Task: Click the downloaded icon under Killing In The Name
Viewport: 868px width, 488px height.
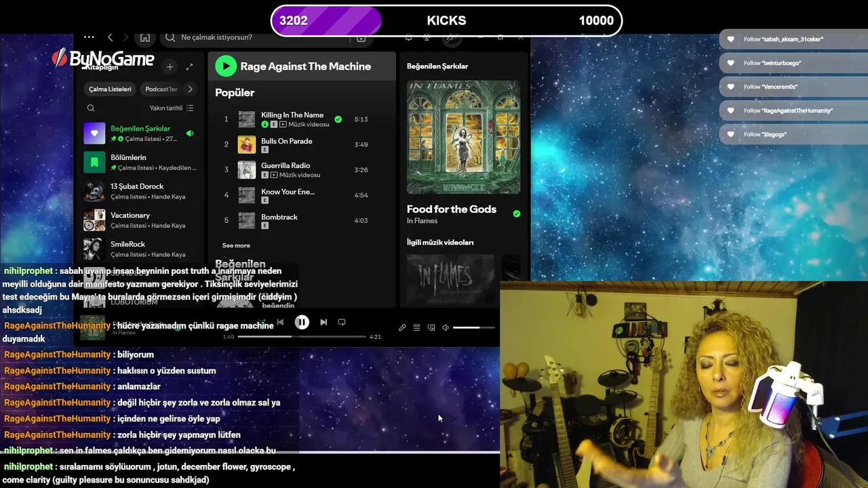Action: (265, 125)
